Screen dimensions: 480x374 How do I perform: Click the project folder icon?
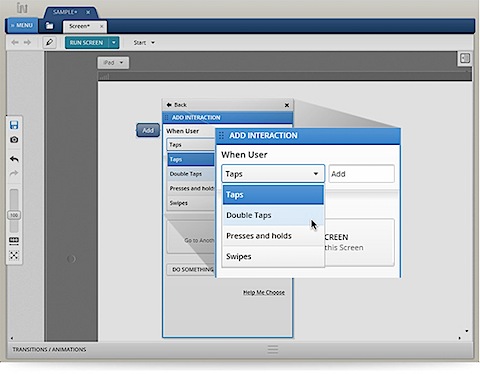(49, 26)
